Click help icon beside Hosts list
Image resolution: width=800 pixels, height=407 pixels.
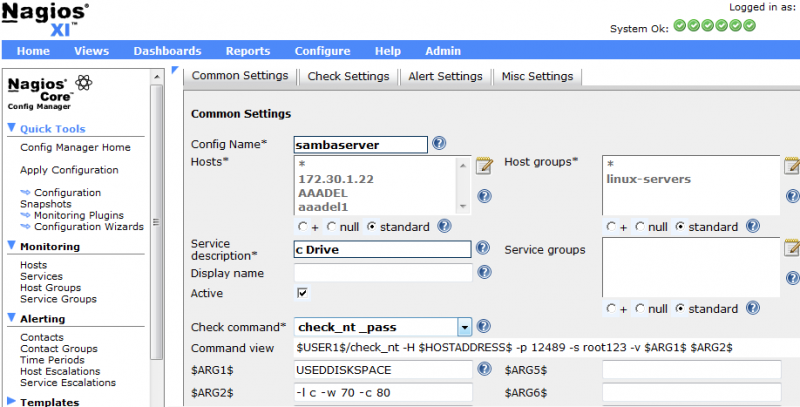point(484,196)
